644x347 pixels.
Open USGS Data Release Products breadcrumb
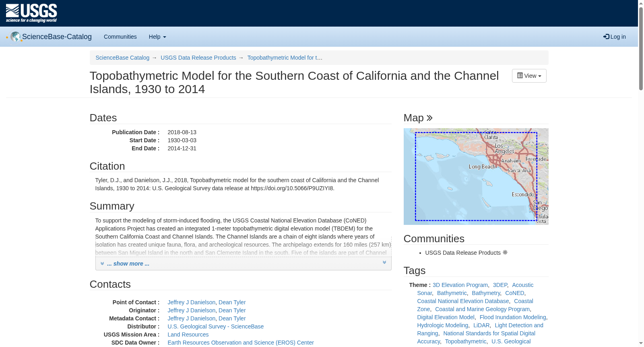pyautogui.click(x=198, y=58)
